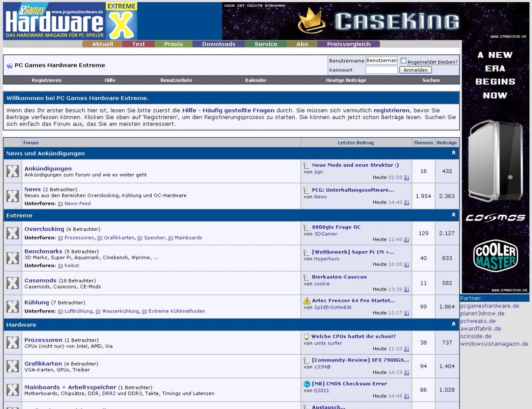Open partner link ocinside.de

475,336
